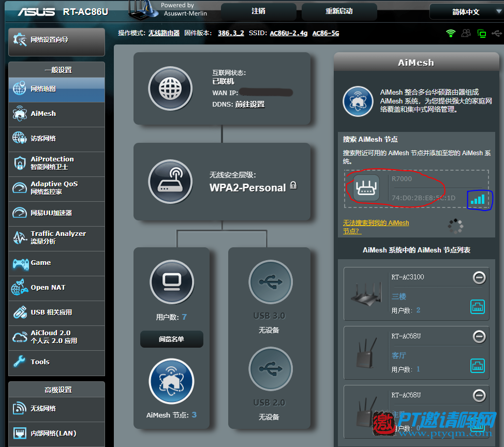Click 无法搜索到我的 AiMesh 节点 help link
This screenshot has height=447, width=504.
376,227
